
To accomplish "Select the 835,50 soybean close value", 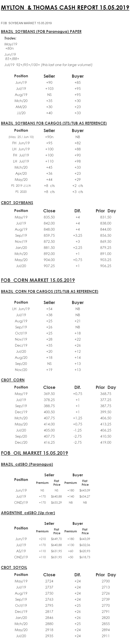I will coord(49,217).
